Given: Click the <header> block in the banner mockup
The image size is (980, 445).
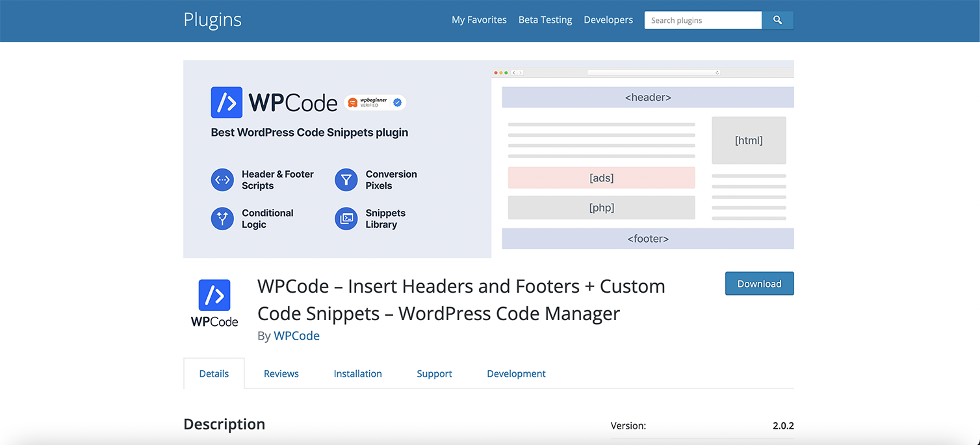Looking at the screenshot, I should pyautogui.click(x=648, y=98).
